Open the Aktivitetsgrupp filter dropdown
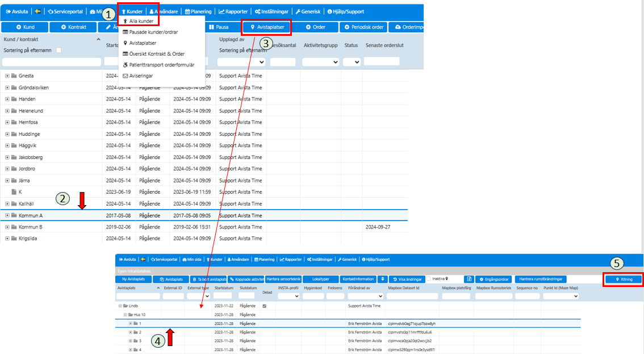This screenshot has height=354, width=644. coord(321,62)
